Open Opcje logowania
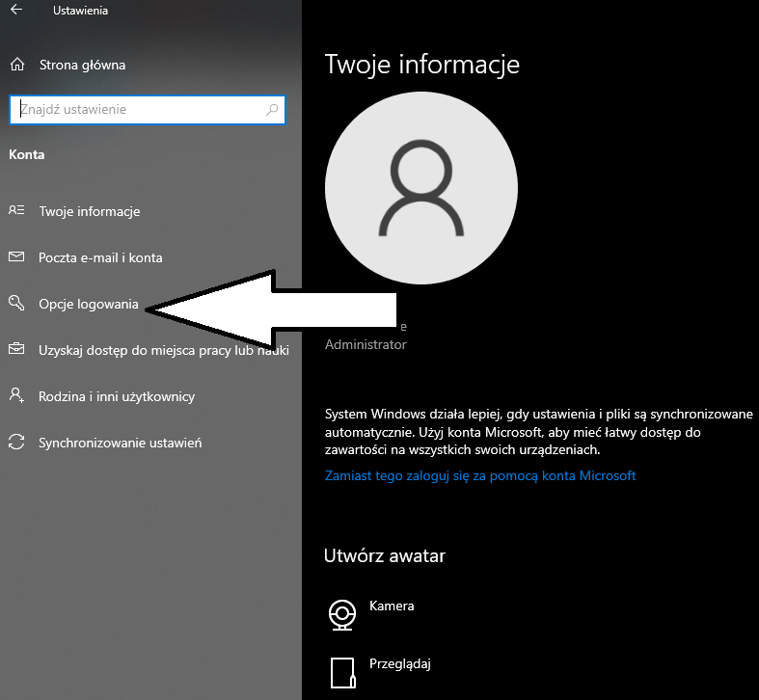Viewport: 759px width, 700px height. click(89, 304)
